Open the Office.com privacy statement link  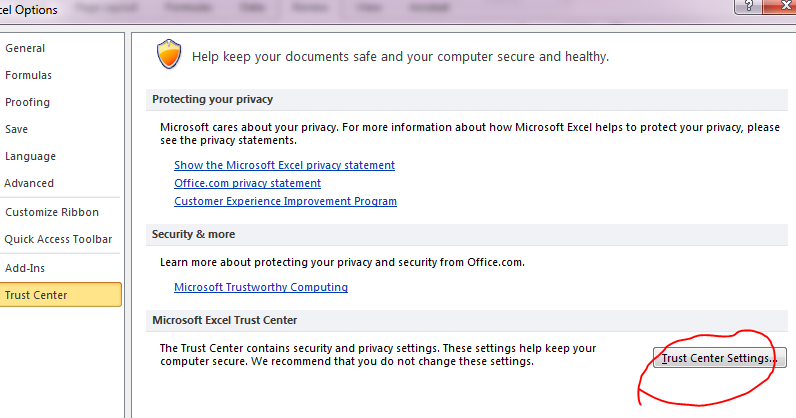pos(247,183)
